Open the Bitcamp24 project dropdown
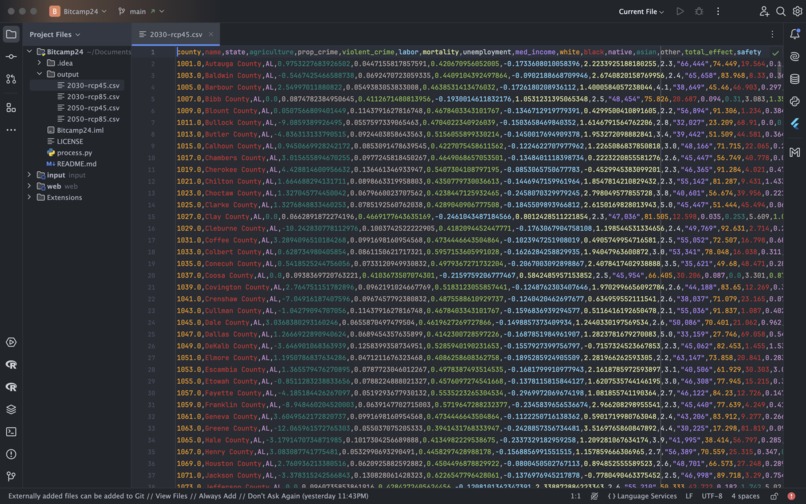 [78, 11]
